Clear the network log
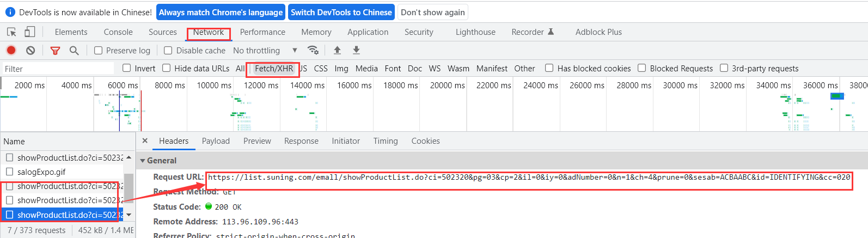868x238 pixels. (x=30, y=50)
